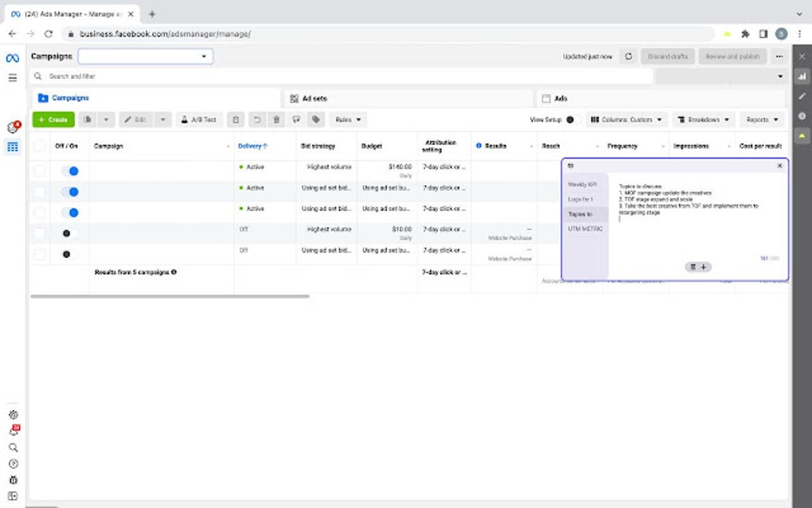Click the Edit button

[136, 119]
